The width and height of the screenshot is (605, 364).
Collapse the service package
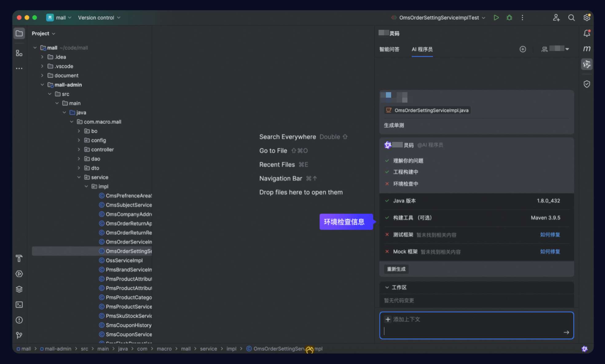[x=79, y=177]
